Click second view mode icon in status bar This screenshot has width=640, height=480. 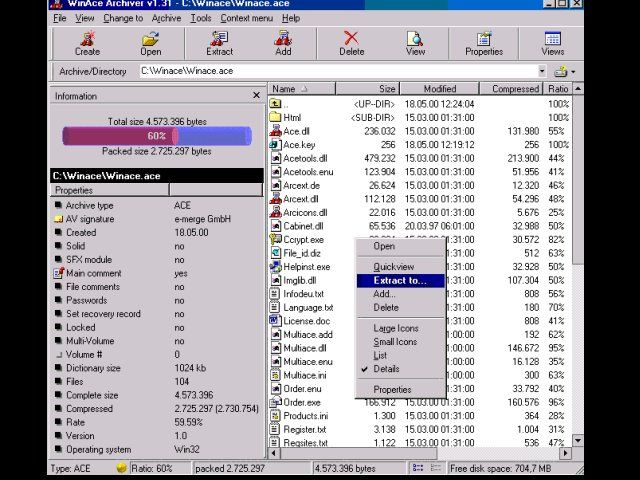click(436, 468)
